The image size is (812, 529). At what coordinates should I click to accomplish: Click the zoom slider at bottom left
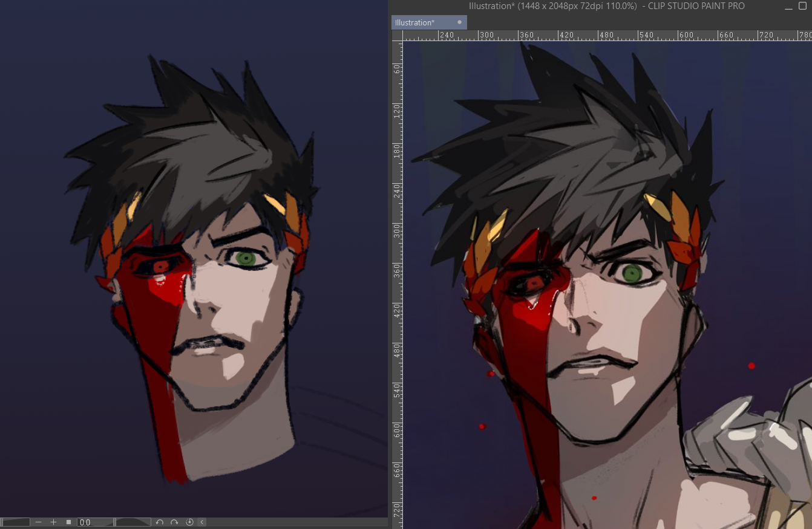click(15, 522)
